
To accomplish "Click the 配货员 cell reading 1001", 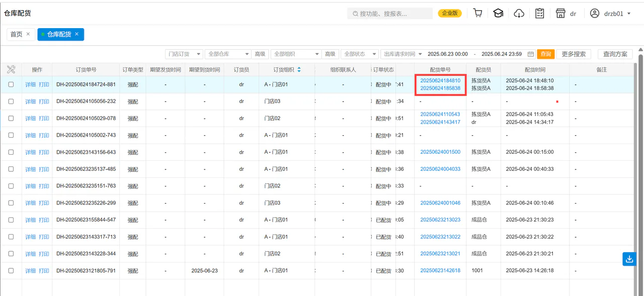I will [477, 271].
